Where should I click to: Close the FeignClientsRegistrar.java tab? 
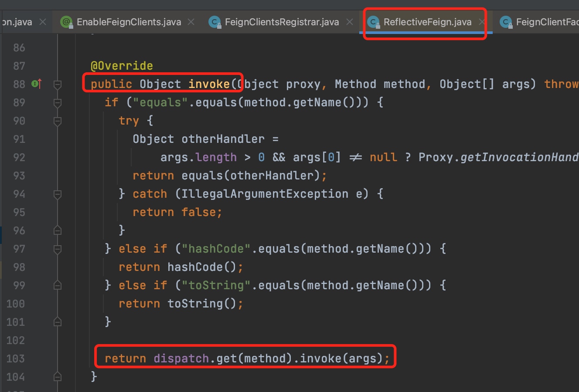tap(350, 22)
